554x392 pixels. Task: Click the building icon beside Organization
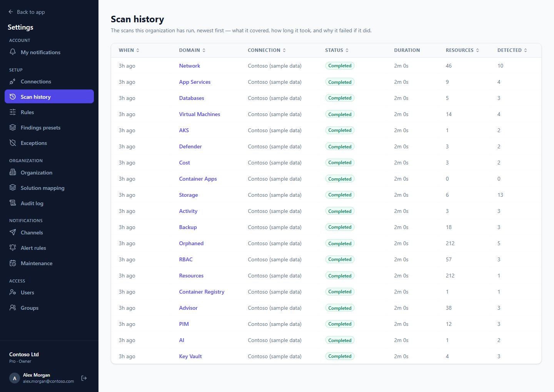click(13, 172)
